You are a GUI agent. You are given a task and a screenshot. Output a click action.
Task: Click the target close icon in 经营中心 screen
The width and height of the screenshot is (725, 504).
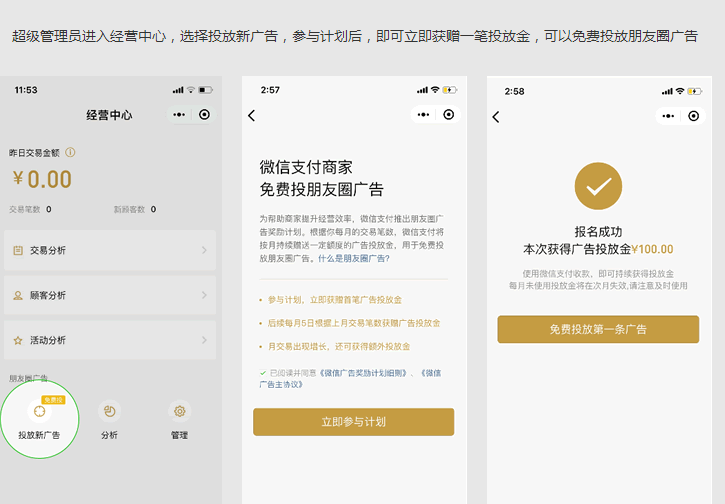point(204,115)
